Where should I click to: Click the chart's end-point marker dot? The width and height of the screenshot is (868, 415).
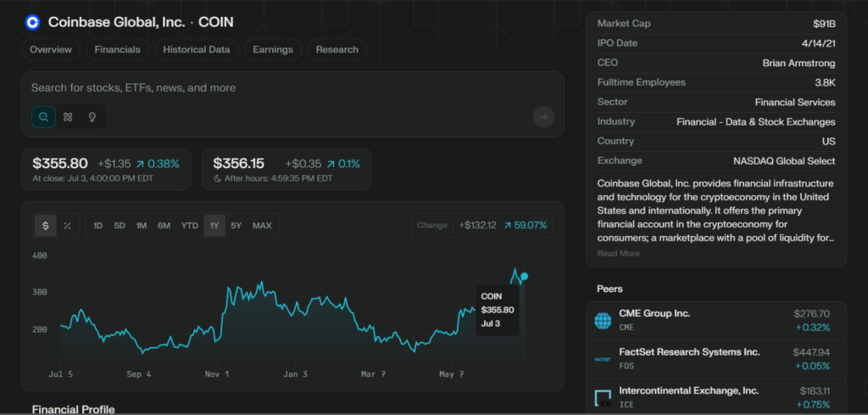525,277
